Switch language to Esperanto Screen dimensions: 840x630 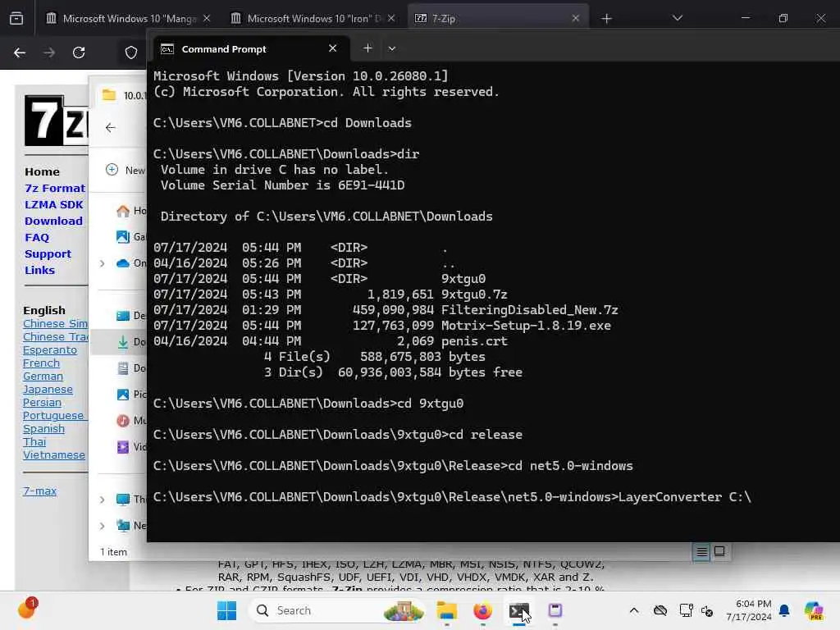tap(50, 349)
